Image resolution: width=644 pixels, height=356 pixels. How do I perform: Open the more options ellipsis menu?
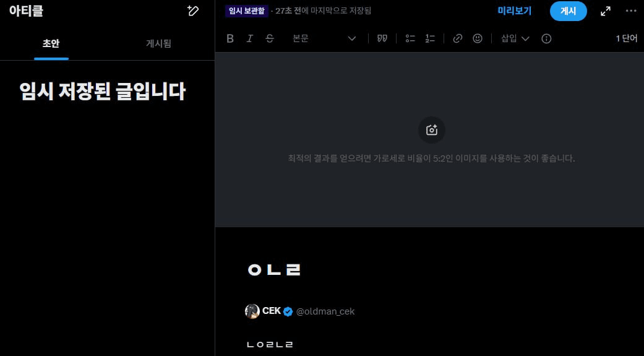(631, 11)
